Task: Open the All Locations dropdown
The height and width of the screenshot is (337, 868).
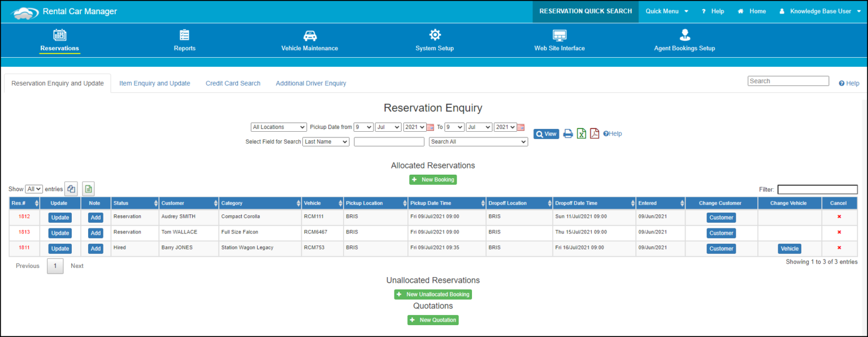Action: point(279,127)
